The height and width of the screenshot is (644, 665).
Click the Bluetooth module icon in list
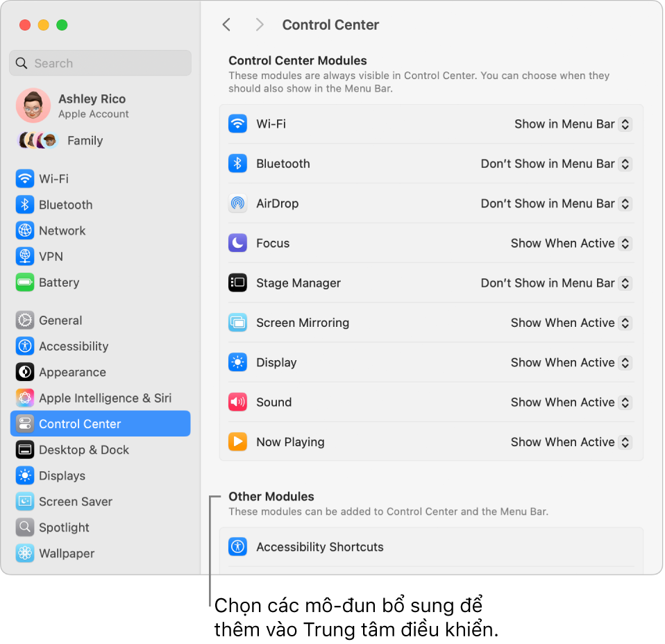(237, 164)
